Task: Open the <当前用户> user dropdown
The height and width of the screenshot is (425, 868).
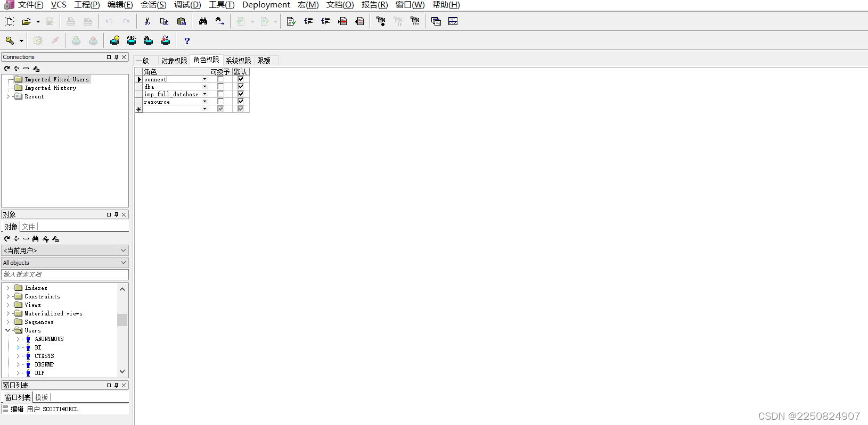Action: pyautogui.click(x=123, y=251)
